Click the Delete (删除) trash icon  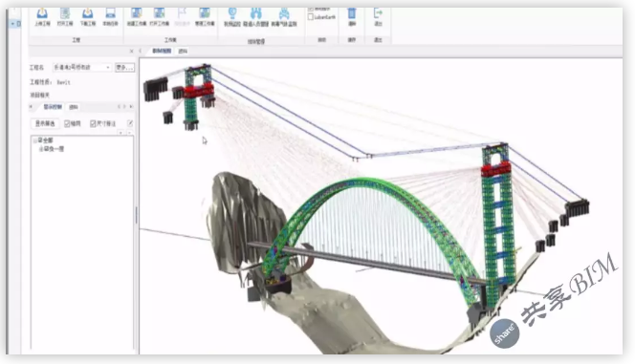coord(352,13)
